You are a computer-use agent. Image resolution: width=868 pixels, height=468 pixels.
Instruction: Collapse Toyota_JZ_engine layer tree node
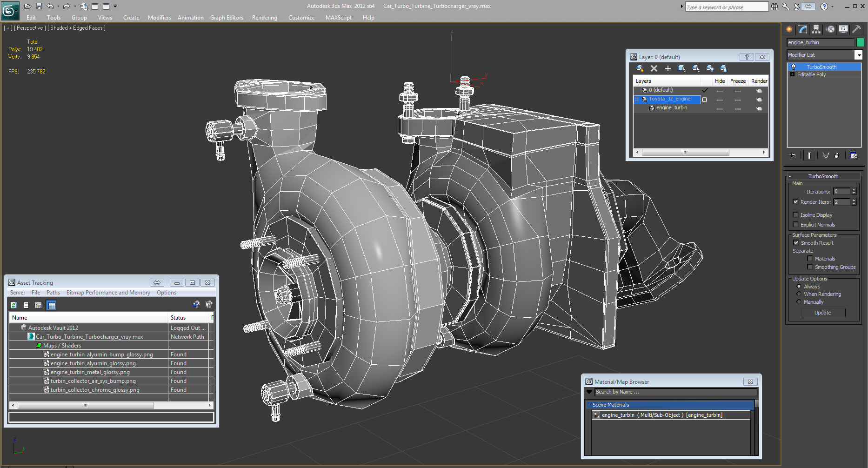[637, 99]
